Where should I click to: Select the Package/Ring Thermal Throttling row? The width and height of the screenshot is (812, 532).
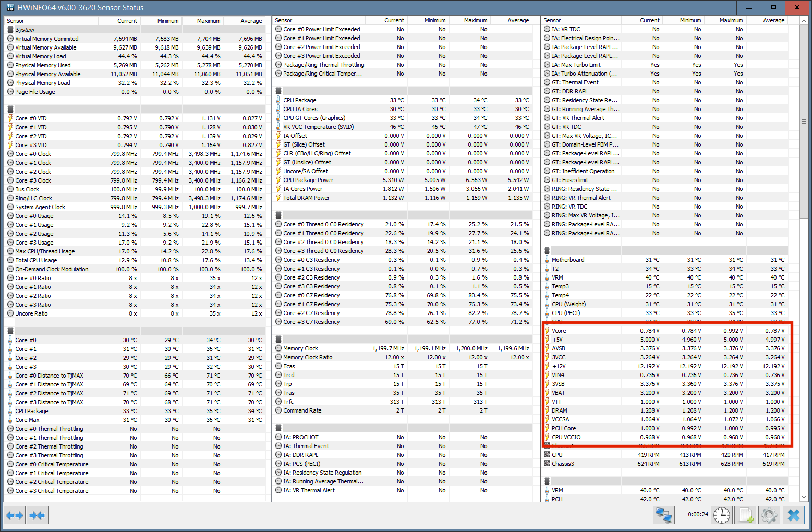(403, 65)
